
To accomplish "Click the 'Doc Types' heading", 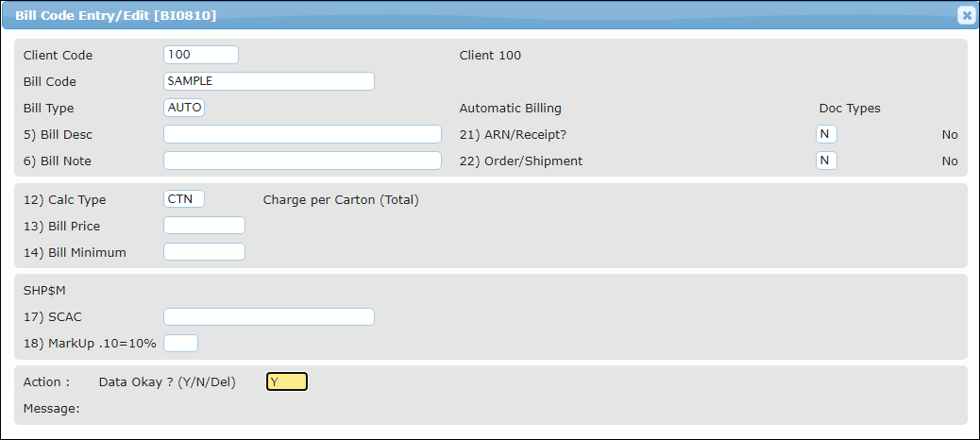I will click(x=850, y=109).
